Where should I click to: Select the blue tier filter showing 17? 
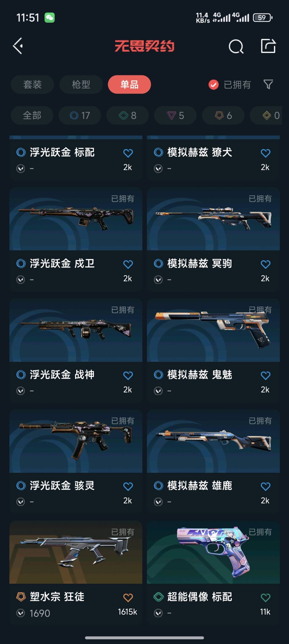[x=80, y=116]
